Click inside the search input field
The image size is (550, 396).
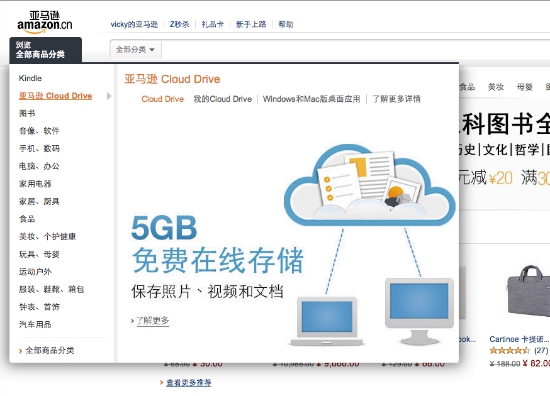(355, 49)
